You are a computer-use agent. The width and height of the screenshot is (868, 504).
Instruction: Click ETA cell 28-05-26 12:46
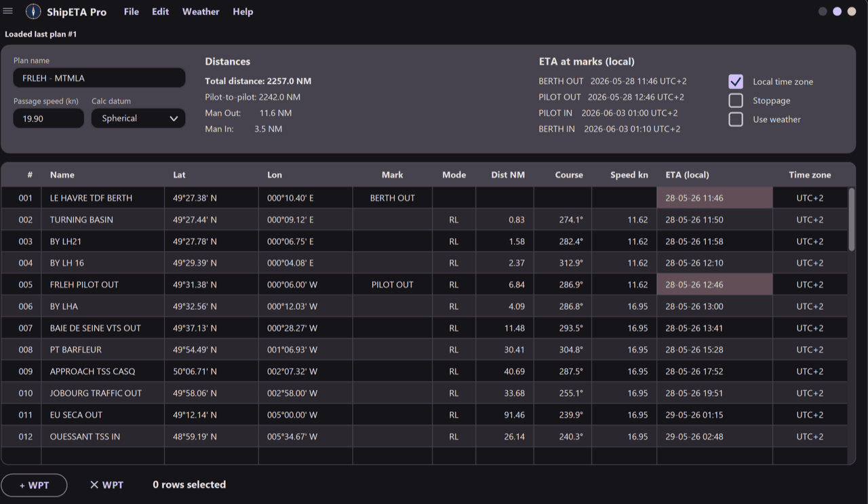[x=715, y=285]
